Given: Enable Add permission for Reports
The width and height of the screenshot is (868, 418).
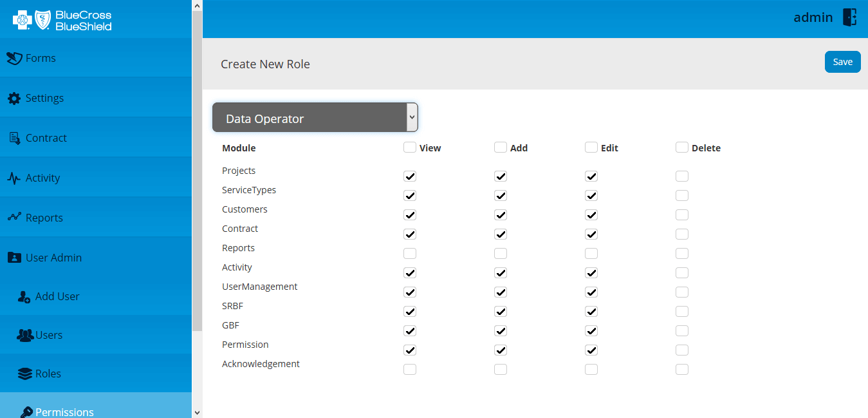Looking at the screenshot, I should click(501, 253).
